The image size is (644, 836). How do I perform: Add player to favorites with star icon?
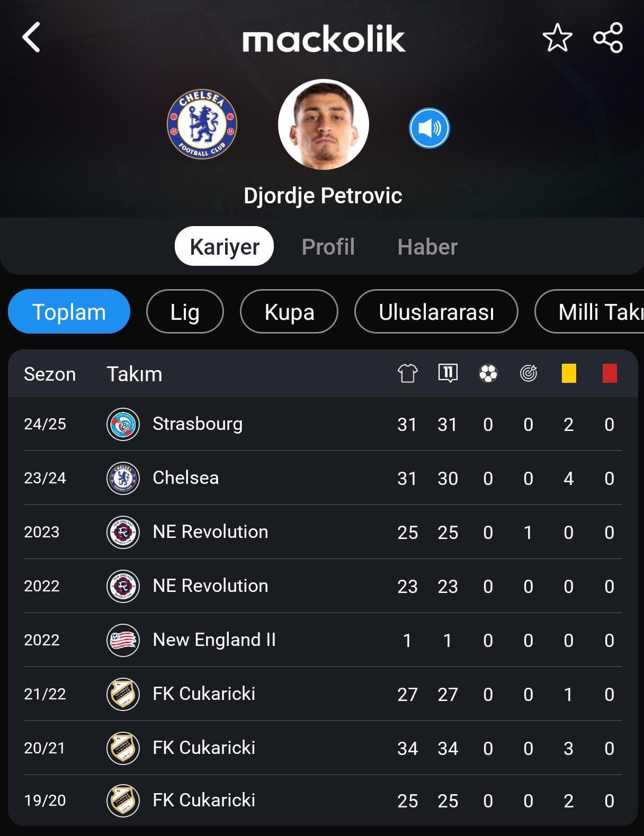[x=557, y=38]
